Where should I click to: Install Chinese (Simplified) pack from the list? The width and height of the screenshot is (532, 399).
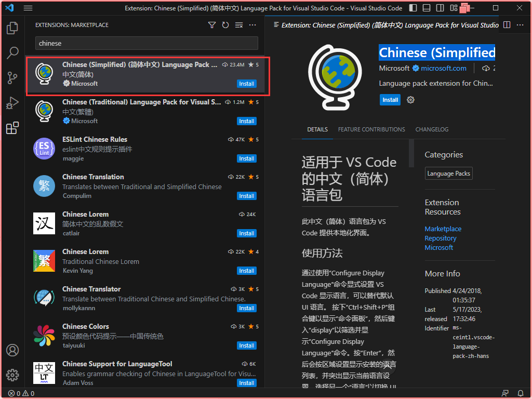pyautogui.click(x=247, y=84)
